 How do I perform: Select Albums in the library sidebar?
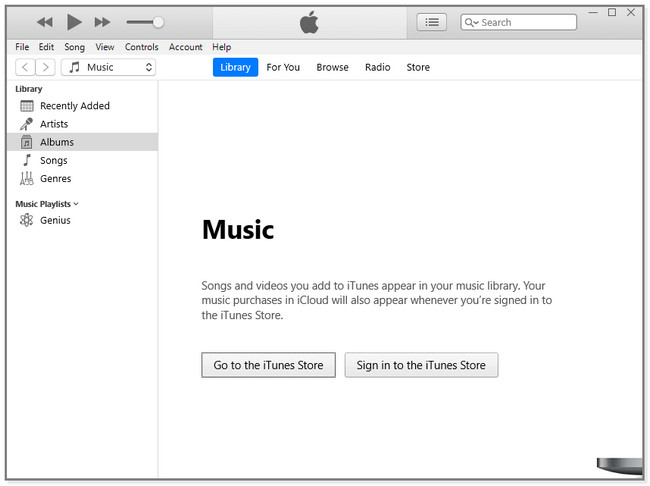pyautogui.click(x=82, y=142)
